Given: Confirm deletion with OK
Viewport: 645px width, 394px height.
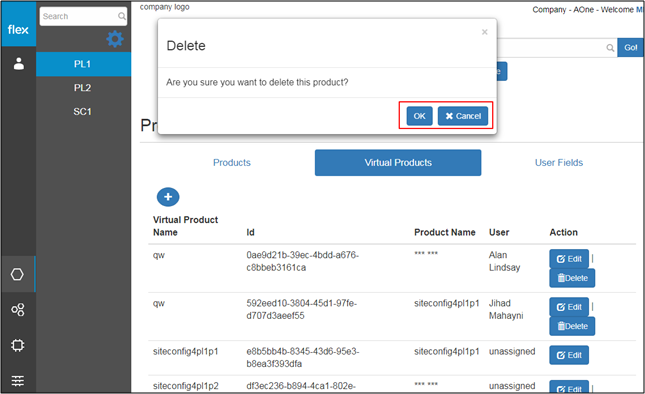Looking at the screenshot, I should [419, 116].
